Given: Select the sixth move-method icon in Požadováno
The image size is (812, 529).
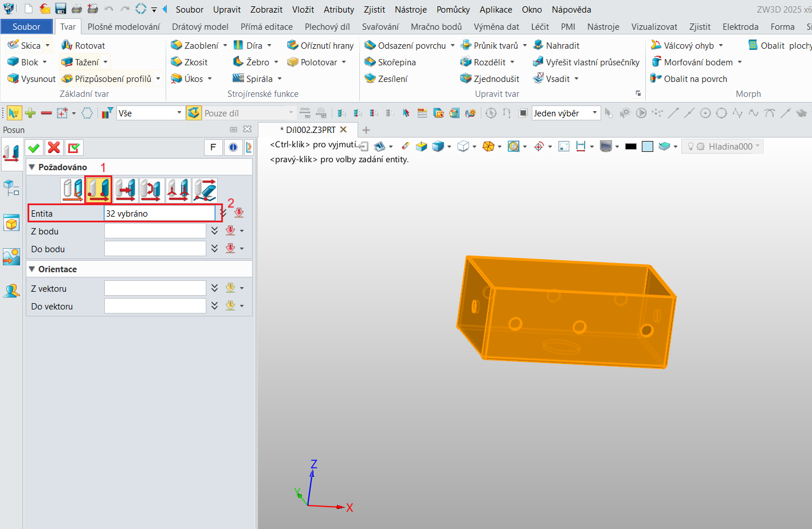Looking at the screenshot, I should pos(205,190).
